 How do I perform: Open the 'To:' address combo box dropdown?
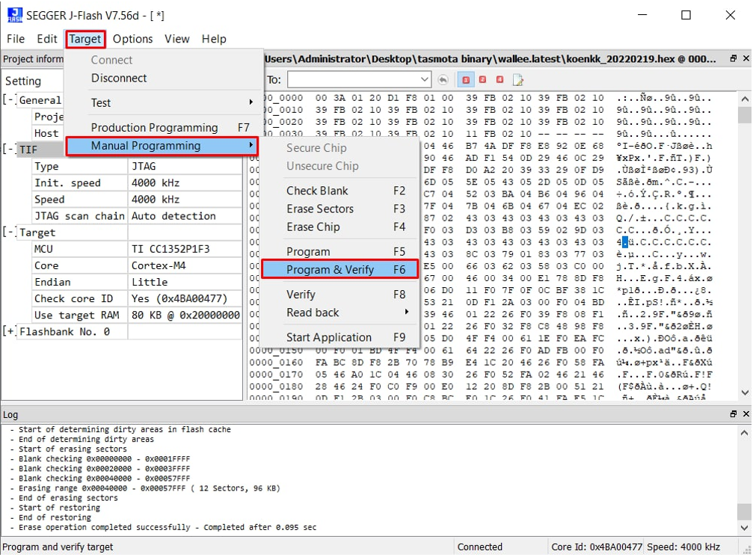(x=424, y=79)
